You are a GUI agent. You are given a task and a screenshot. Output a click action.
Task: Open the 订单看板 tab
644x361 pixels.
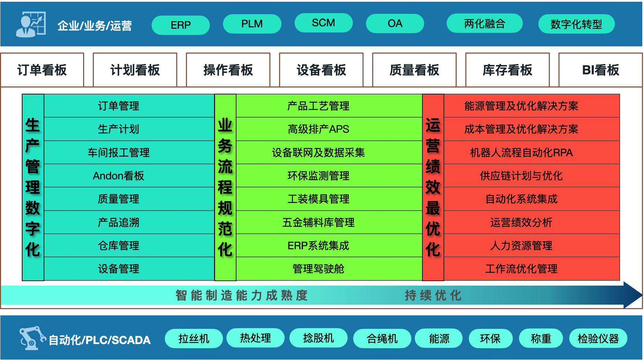[42, 70]
